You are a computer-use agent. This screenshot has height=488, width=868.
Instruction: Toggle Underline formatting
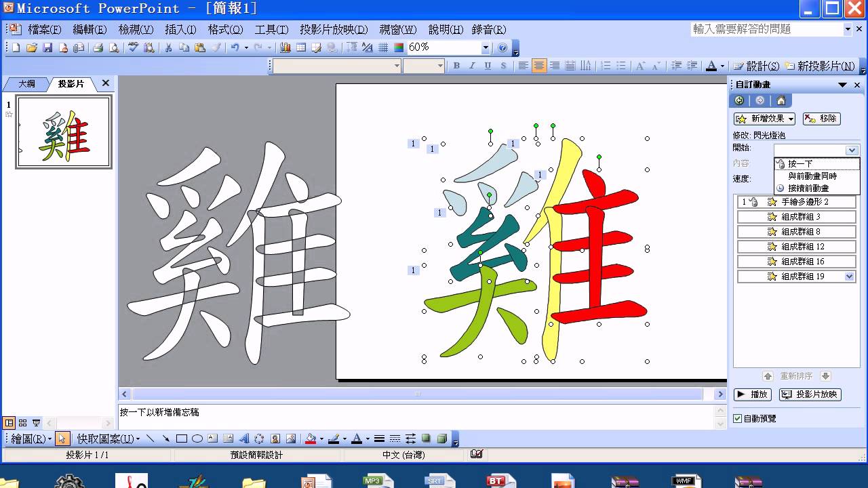click(488, 66)
